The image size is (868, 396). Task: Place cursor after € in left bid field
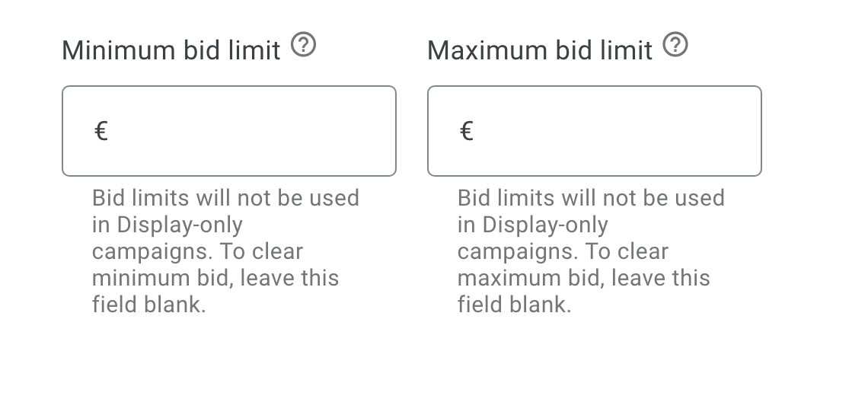pyautogui.click(x=252, y=131)
